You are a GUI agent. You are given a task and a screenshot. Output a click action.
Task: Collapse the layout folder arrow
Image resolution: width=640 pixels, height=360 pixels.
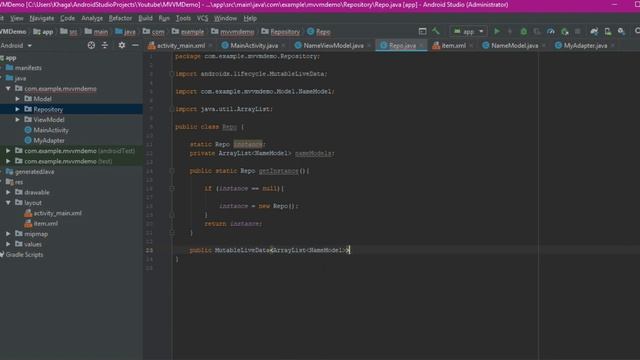(x=8, y=203)
